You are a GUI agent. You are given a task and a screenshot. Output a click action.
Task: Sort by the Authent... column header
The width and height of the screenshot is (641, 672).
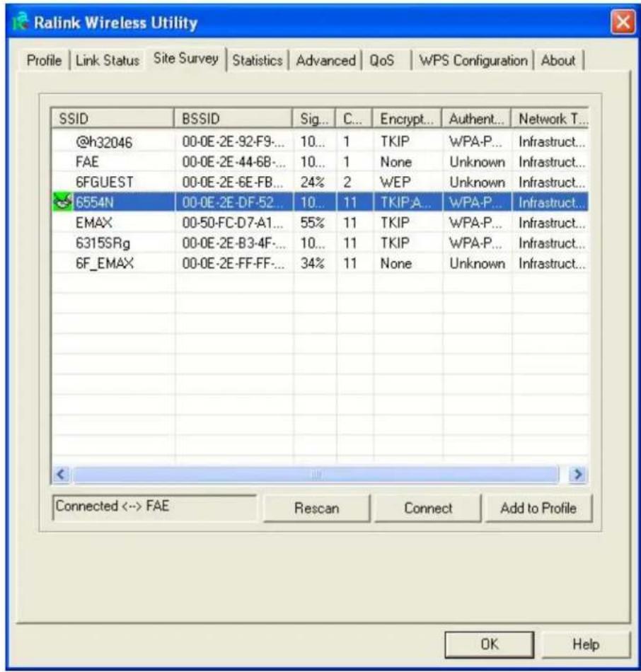tap(476, 118)
